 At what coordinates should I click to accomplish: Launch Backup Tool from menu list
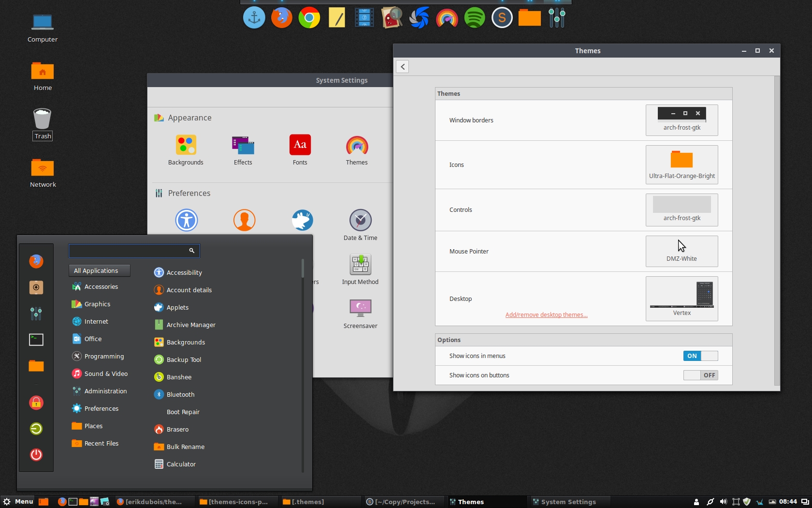(x=178, y=360)
